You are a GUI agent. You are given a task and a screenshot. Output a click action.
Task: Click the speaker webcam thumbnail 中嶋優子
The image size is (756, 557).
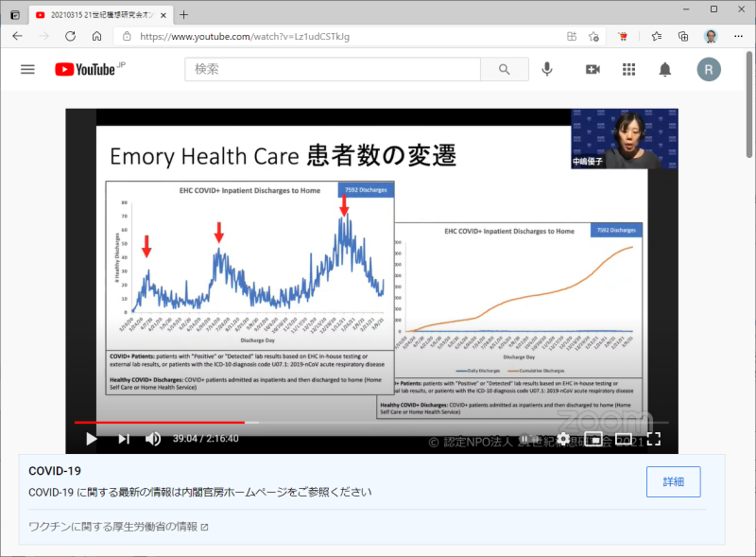625,139
